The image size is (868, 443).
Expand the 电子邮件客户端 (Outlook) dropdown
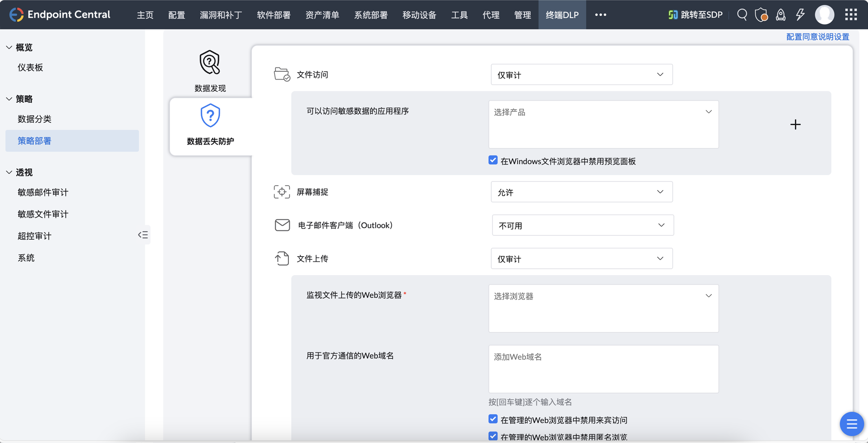[582, 225]
